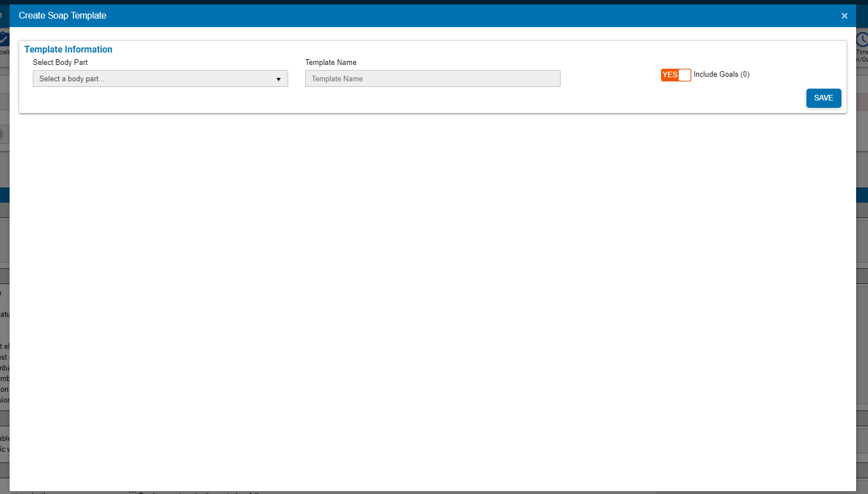
Task: Click the Template Information heading
Action: pos(68,50)
